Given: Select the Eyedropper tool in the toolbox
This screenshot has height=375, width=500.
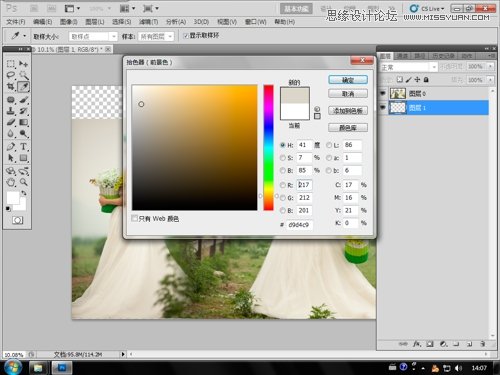Looking at the screenshot, I should [24, 87].
